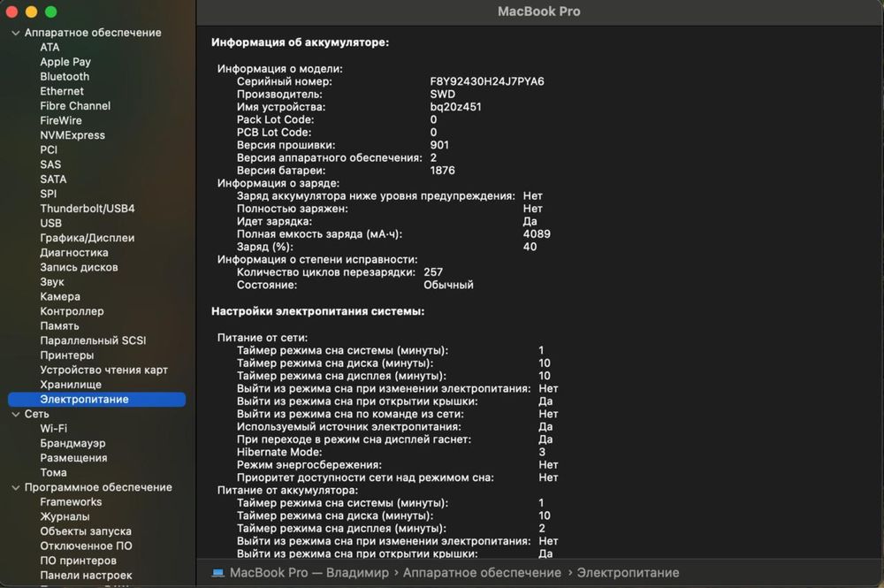Viewport: 884px width, 588px height.
Task: Open Запись дисков item
Action: pos(79,267)
